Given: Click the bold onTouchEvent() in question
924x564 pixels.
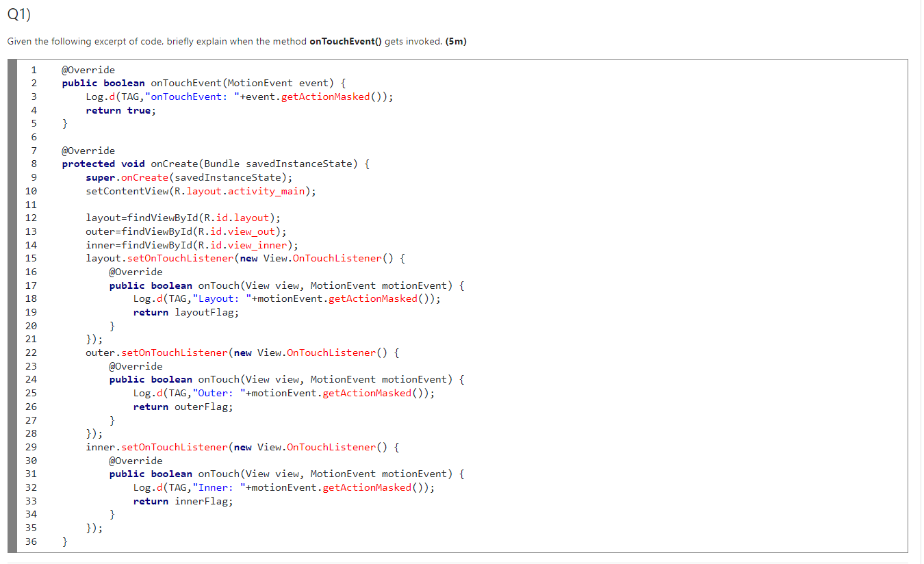Looking at the screenshot, I should pos(346,42).
